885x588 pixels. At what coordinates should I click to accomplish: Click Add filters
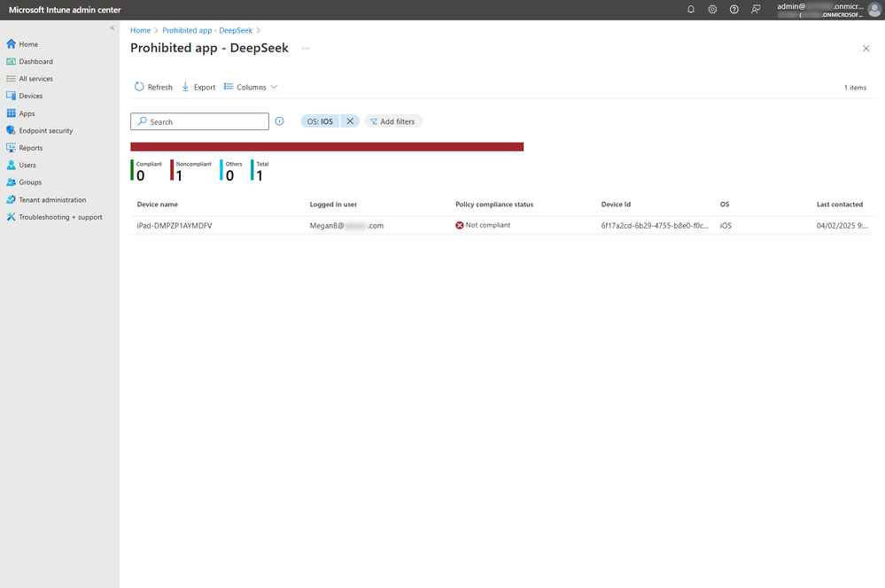tap(393, 121)
